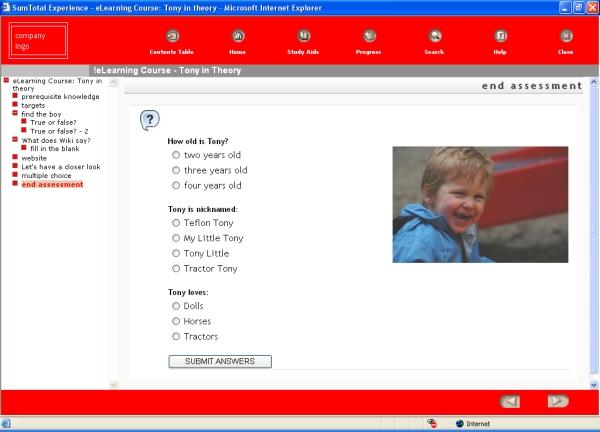Go to Home via toolbar icon
Viewport: 600px width, 432px height.
238,36
